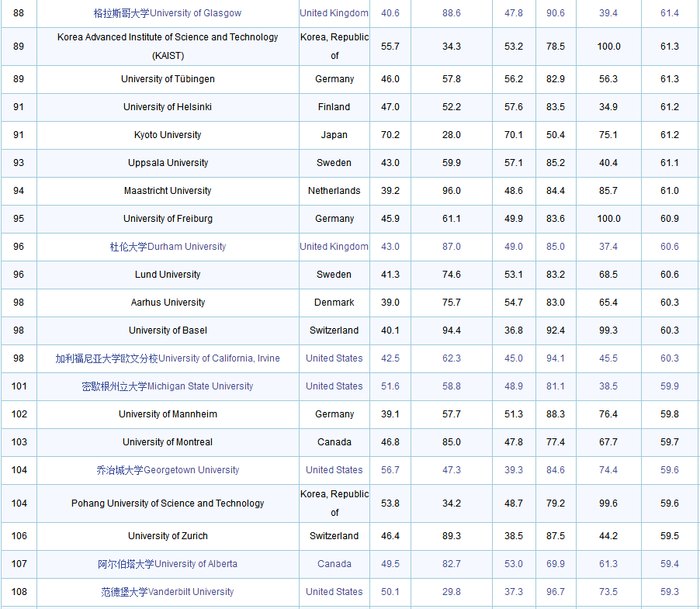Open the University of Glasgow link

(x=168, y=13)
